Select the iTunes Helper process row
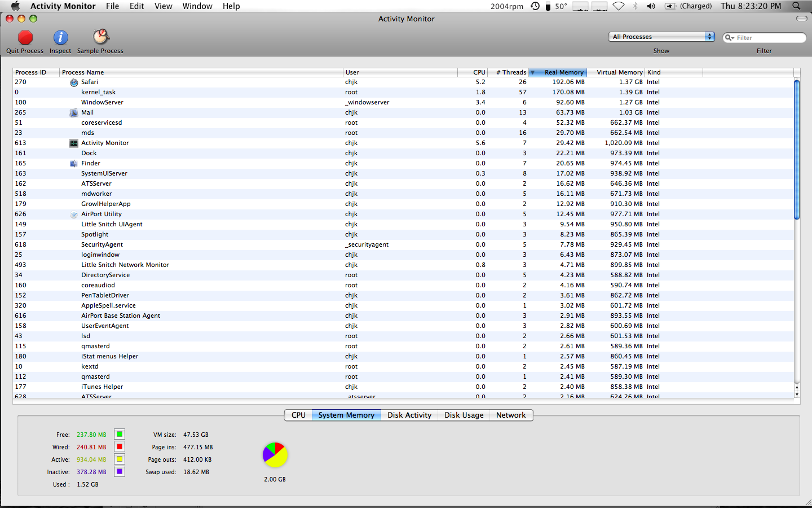Viewport: 812px width, 508px height. (403, 387)
